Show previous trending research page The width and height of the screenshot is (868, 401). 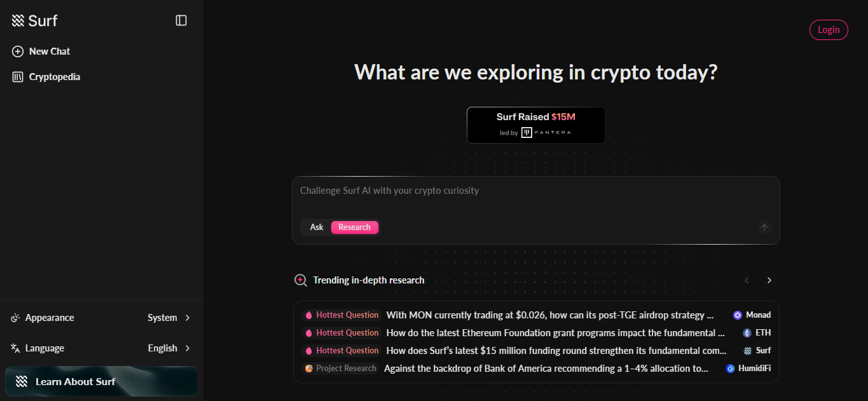[x=747, y=280]
